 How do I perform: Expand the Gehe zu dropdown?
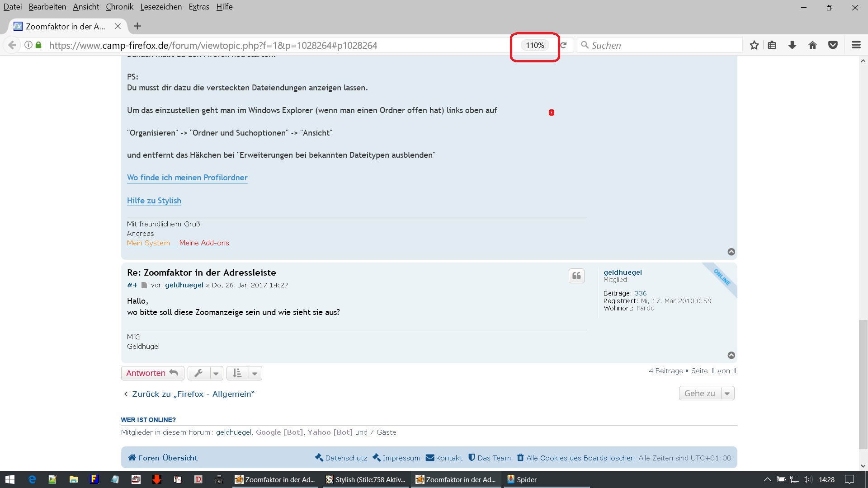pyautogui.click(x=706, y=394)
